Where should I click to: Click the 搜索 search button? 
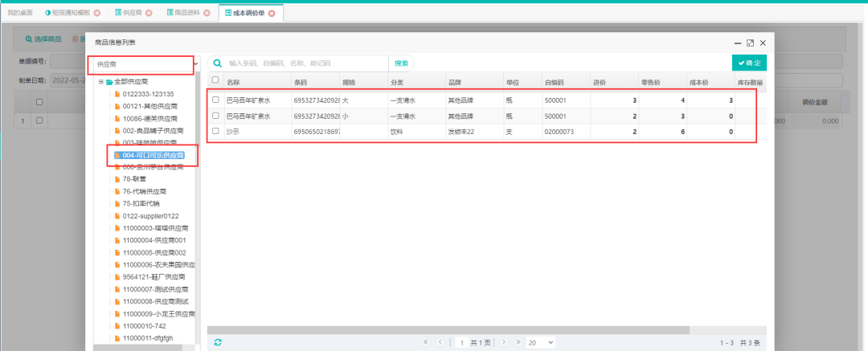click(401, 63)
